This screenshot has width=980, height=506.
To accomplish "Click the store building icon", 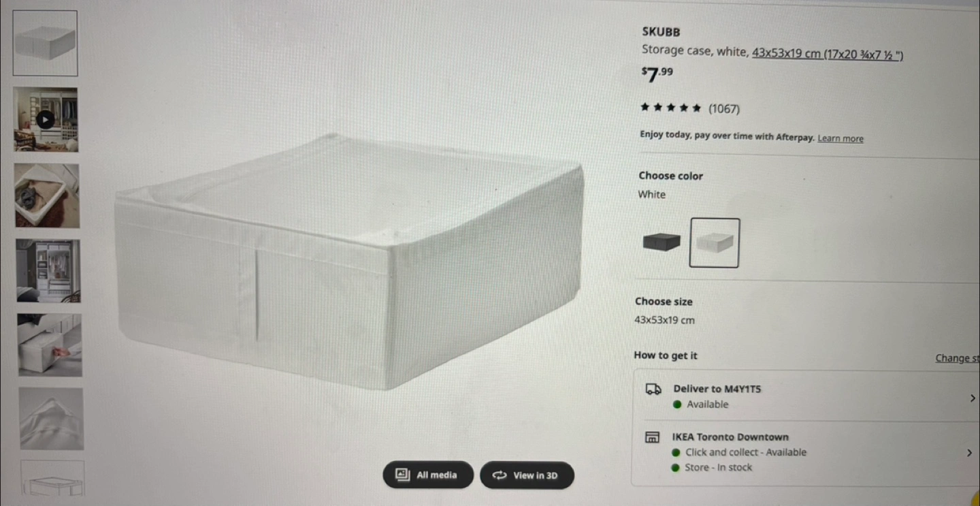I will coord(652,437).
